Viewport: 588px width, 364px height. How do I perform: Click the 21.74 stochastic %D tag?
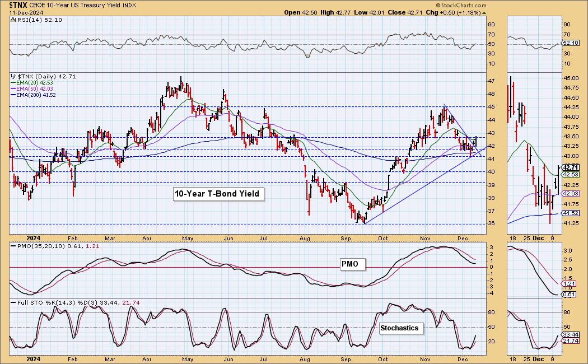[x=571, y=340]
